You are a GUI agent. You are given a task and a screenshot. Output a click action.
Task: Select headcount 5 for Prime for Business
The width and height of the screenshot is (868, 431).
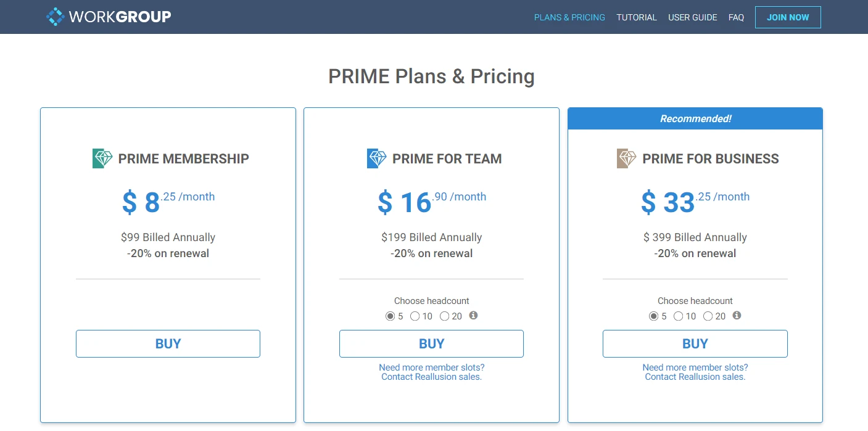(x=653, y=316)
